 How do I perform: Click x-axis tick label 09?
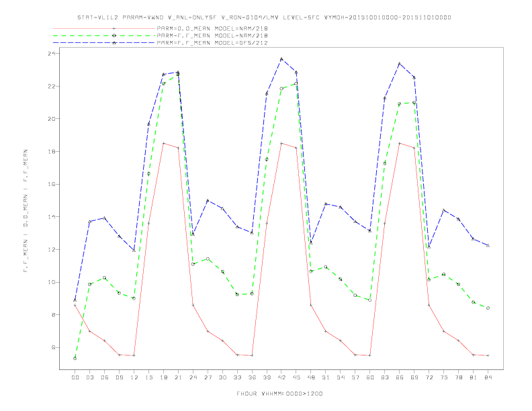[119, 377]
